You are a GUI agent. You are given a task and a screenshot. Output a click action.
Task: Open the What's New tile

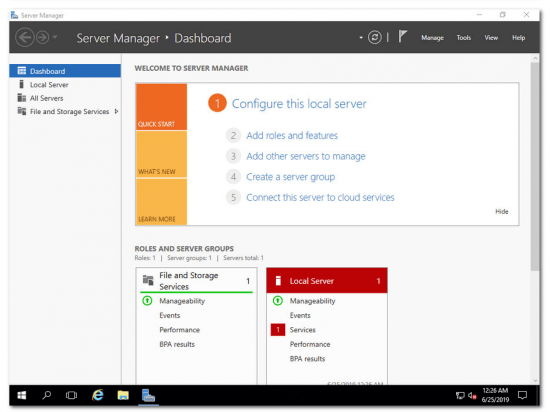[161, 154]
